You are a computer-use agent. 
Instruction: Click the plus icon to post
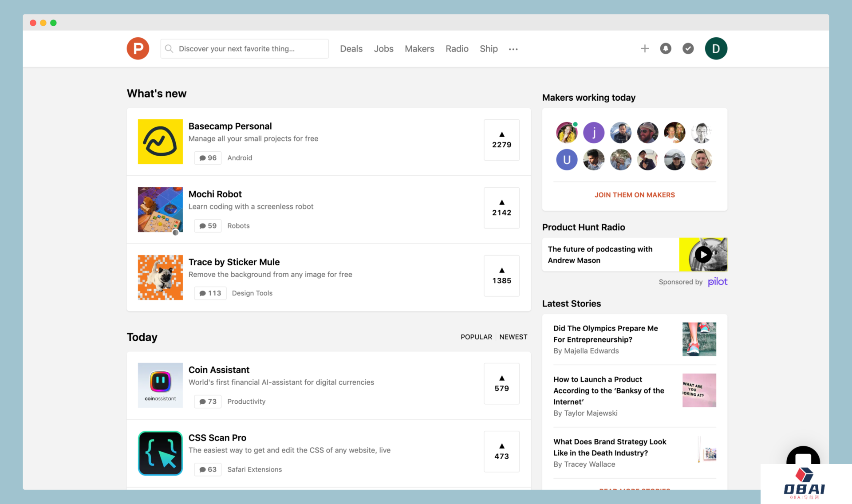click(x=645, y=48)
